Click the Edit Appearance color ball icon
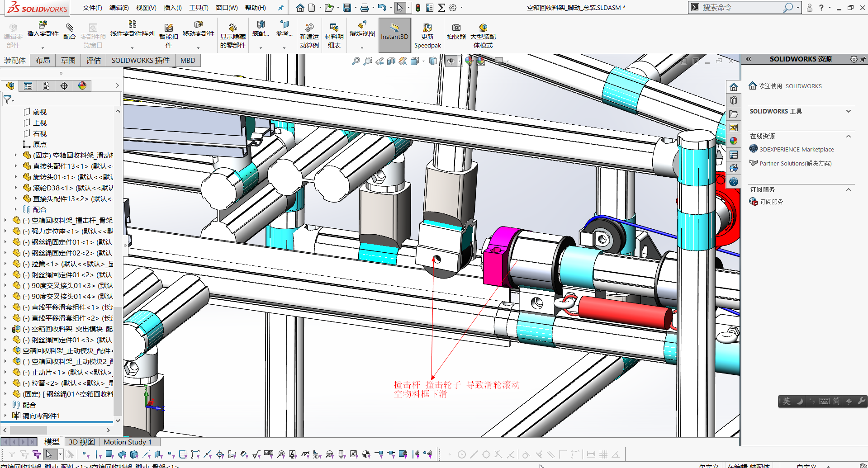Viewport: 868px width, 468px height. click(x=469, y=61)
